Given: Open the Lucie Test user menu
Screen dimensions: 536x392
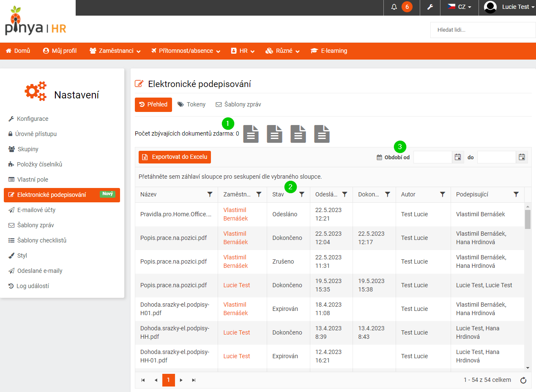Looking at the screenshot, I should [509, 7].
